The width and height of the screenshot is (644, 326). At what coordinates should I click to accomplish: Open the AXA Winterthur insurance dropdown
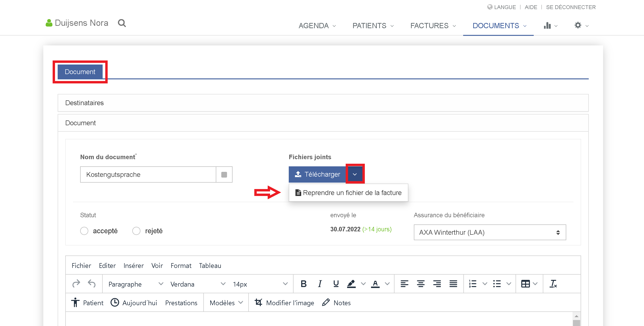pyautogui.click(x=489, y=232)
